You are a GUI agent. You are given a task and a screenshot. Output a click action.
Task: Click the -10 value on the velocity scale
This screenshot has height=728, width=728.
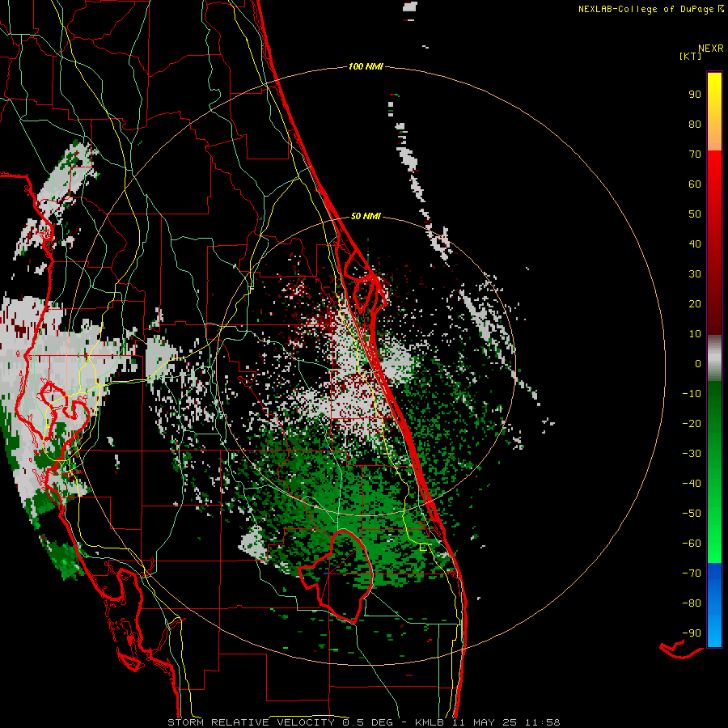pyautogui.click(x=692, y=394)
